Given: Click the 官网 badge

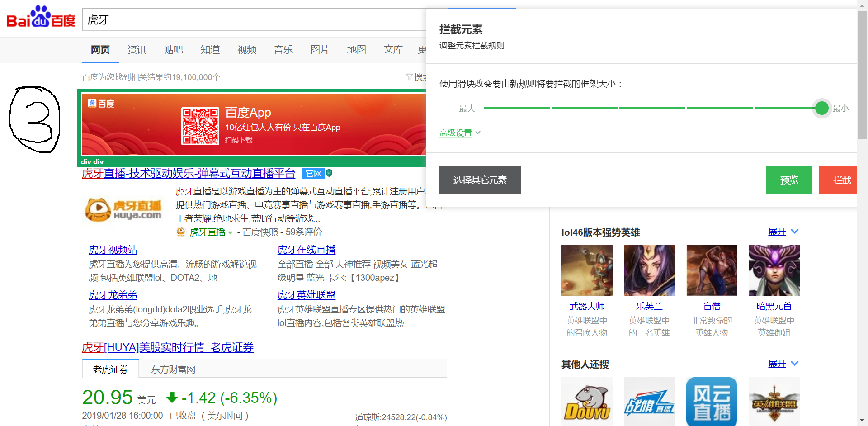Looking at the screenshot, I should [x=313, y=174].
